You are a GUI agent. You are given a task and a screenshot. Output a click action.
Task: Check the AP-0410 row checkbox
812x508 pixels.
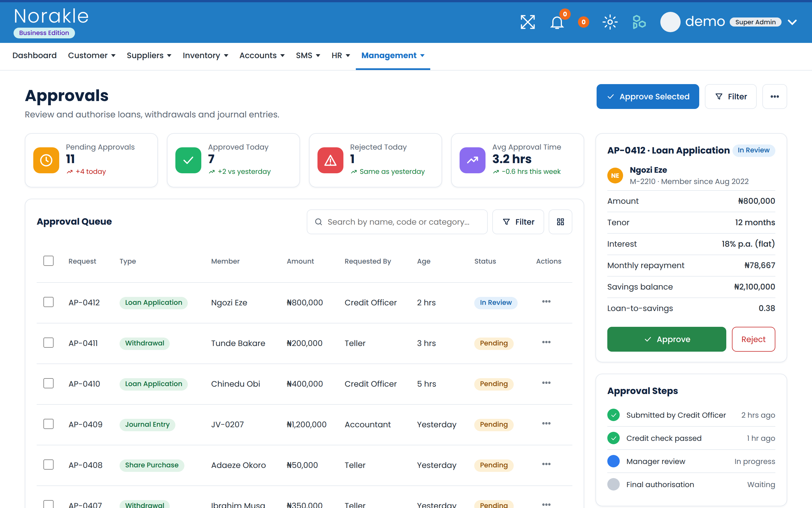click(49, 383)
